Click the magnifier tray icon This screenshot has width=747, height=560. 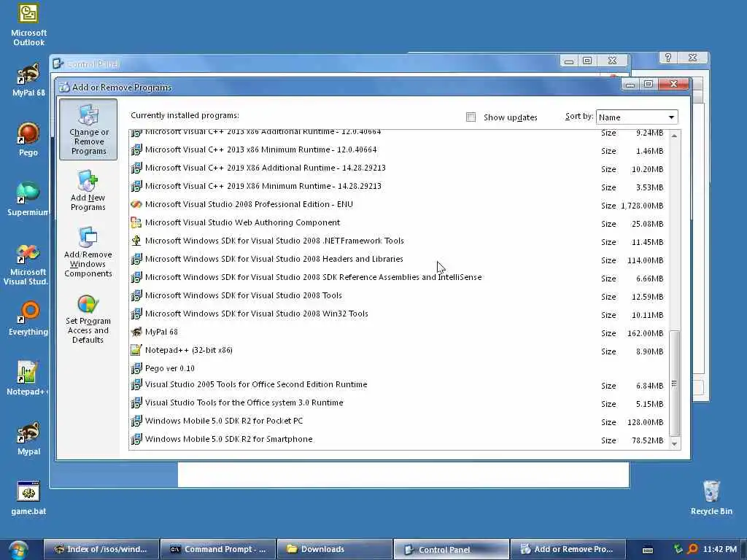tap(693, 549)
